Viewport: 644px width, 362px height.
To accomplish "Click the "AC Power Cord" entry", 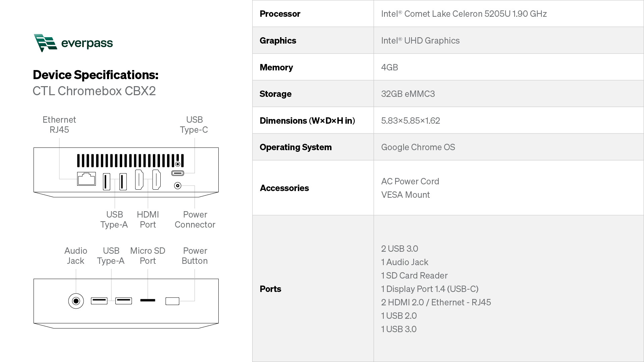I will pyautogui.click(x=410, y=181).
